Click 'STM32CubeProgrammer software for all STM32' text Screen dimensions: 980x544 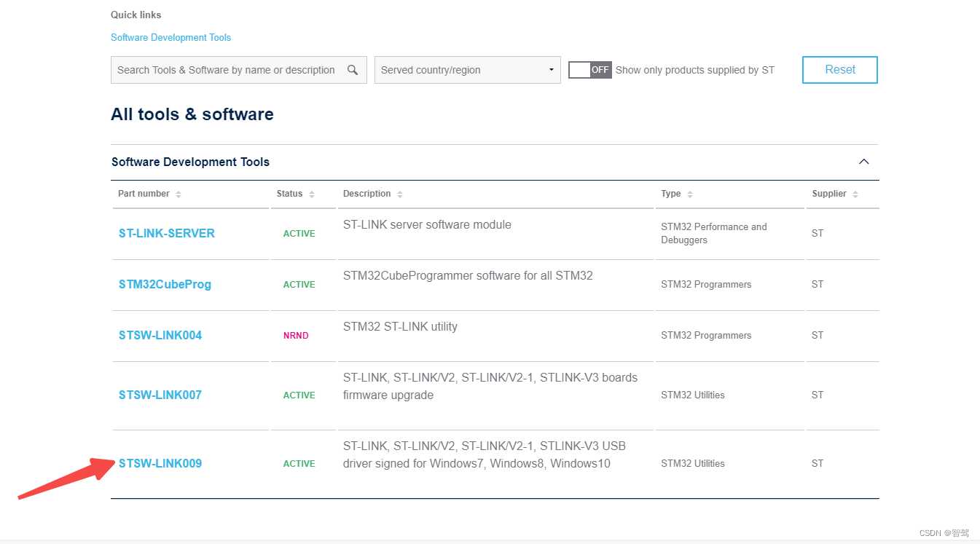pyautogui.click(x=468, y=276)
